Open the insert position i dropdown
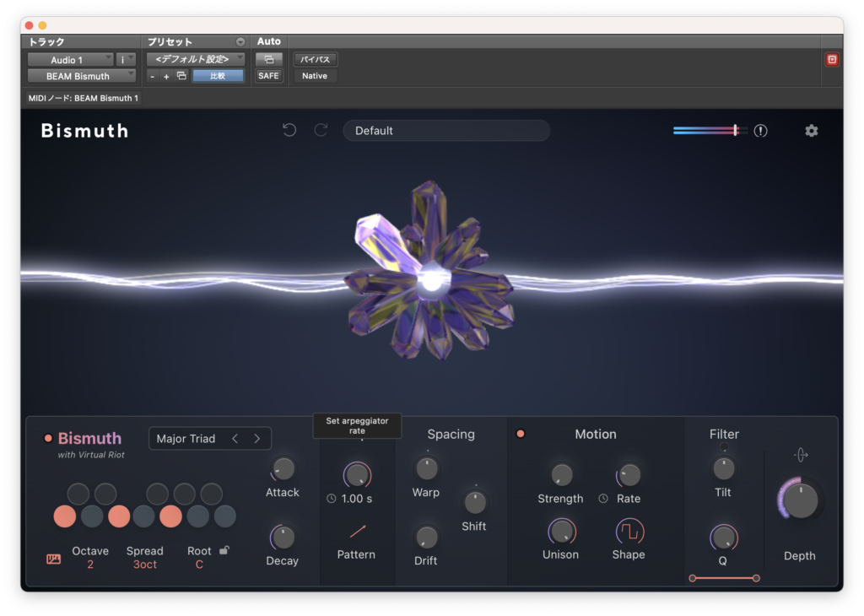 tap(127, 60)
